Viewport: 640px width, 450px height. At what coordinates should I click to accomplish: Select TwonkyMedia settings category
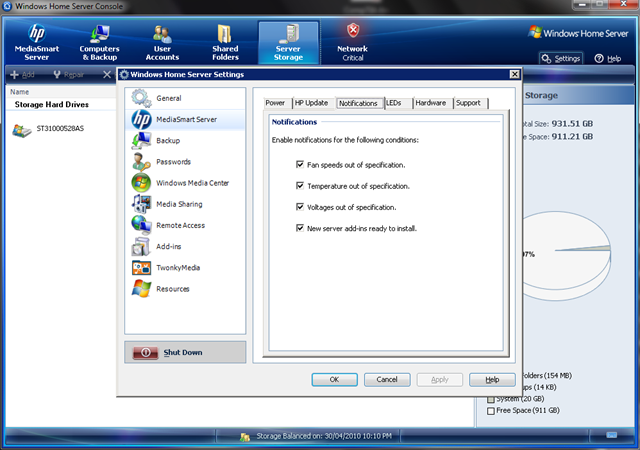(185, 268)
